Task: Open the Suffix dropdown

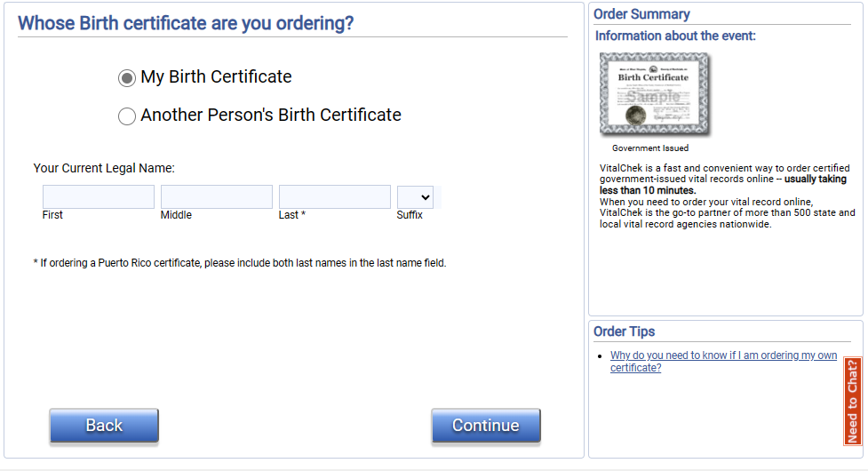Action: pos(415,196)
